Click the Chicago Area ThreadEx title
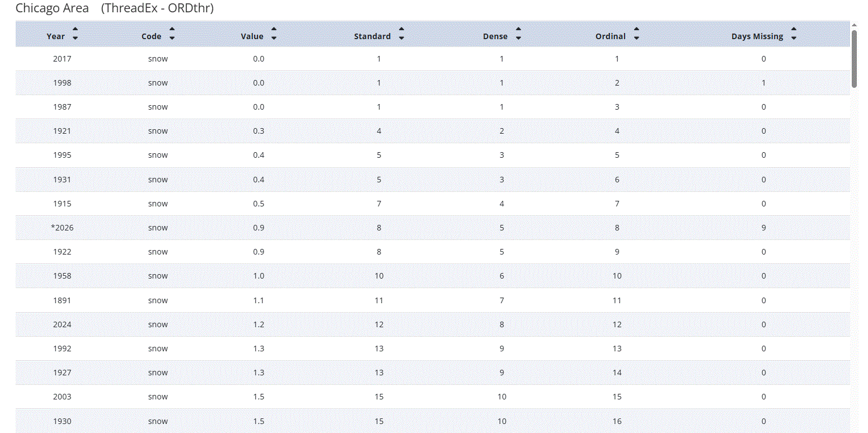 pos(114,8)
